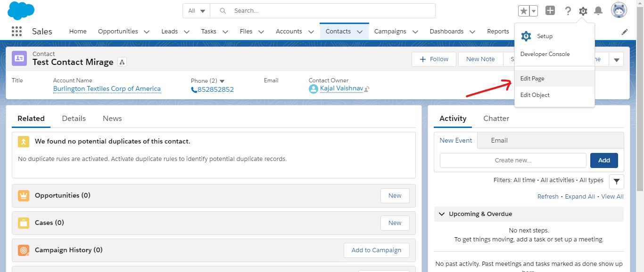The height and width of the screenshot is (272, 644).
Task: Click the Follow button
Action: 434,59
